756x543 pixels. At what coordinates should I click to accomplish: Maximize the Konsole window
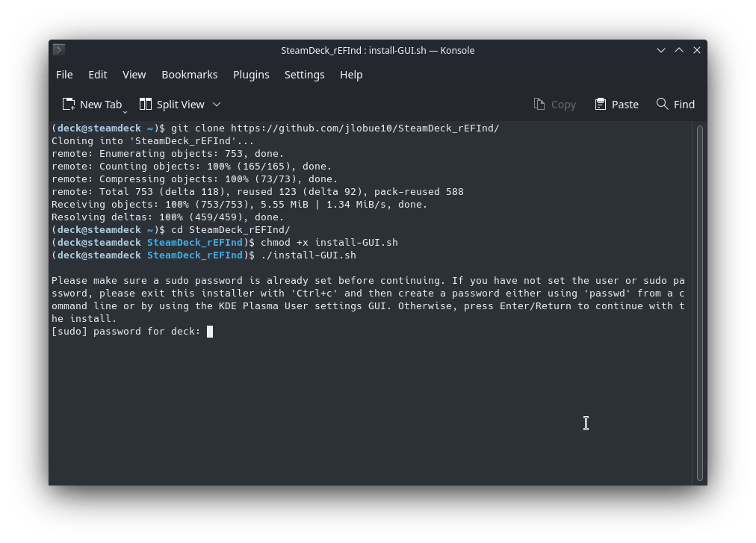pos(679,50)
